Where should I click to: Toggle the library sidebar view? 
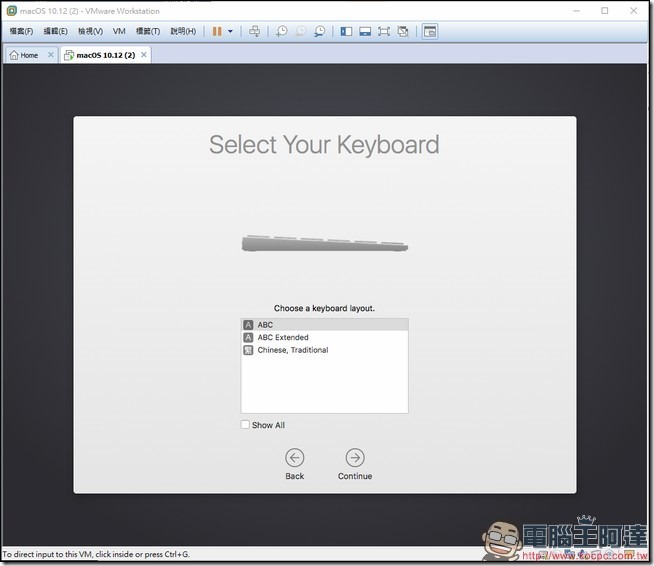pos(346,31)
